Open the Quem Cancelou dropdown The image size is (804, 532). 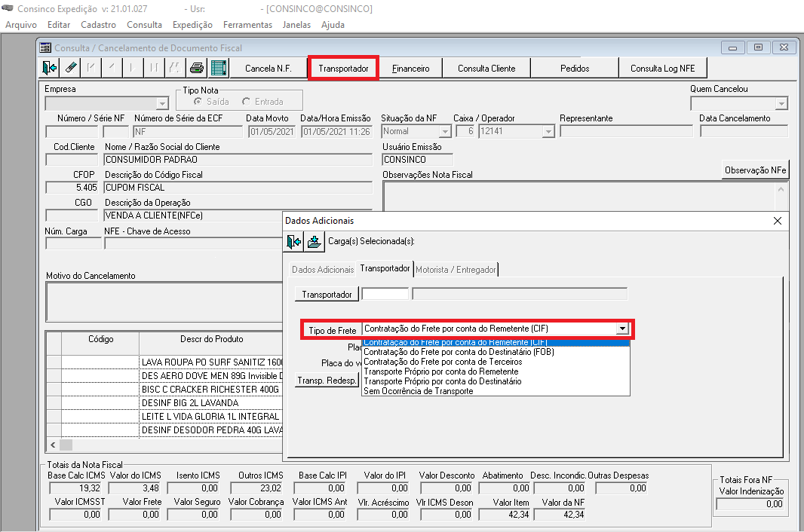(781, 104)
